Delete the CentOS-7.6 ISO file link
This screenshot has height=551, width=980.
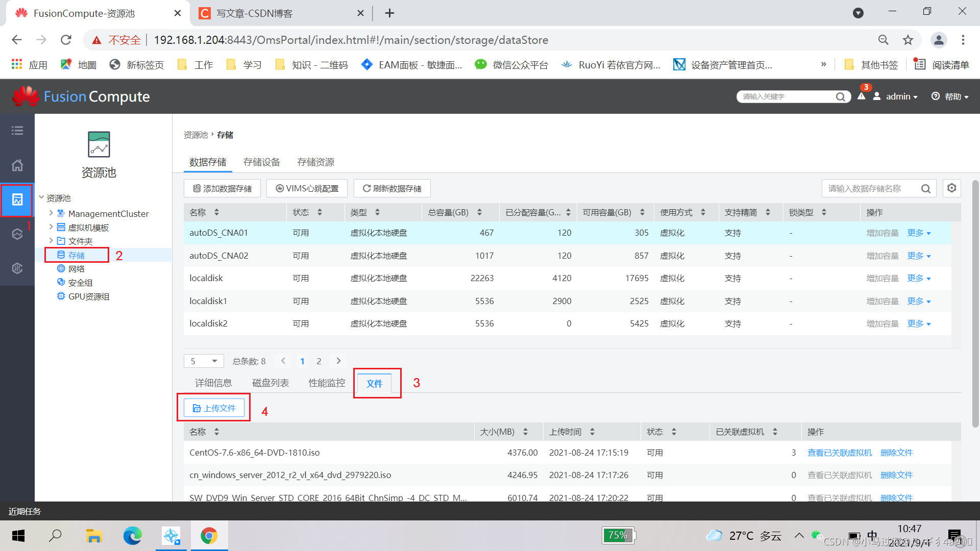(x=896, y=453)
